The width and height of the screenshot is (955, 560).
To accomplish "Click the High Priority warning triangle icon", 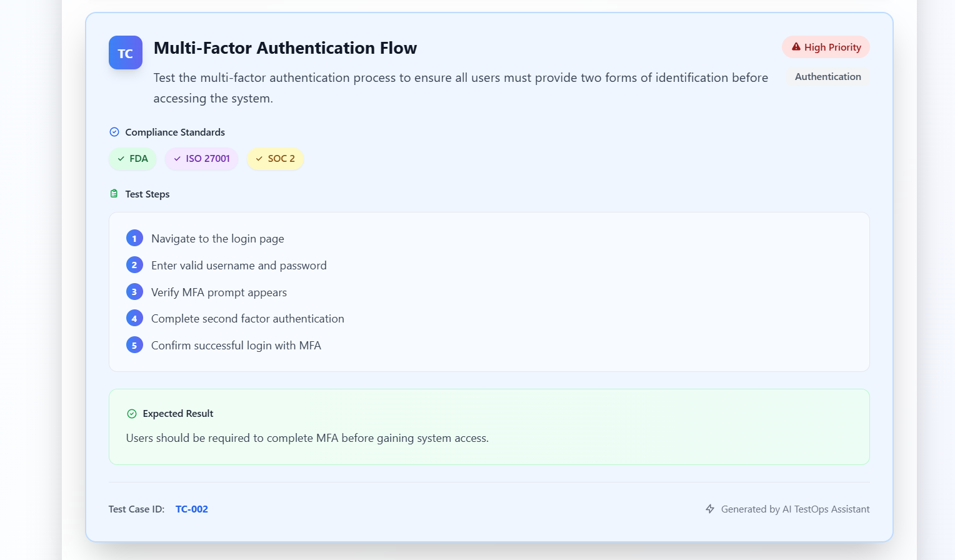I will point(796,47).
